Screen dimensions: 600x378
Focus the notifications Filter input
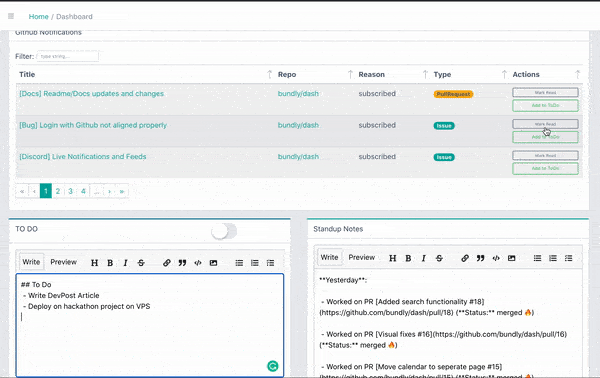coord(68,56)
